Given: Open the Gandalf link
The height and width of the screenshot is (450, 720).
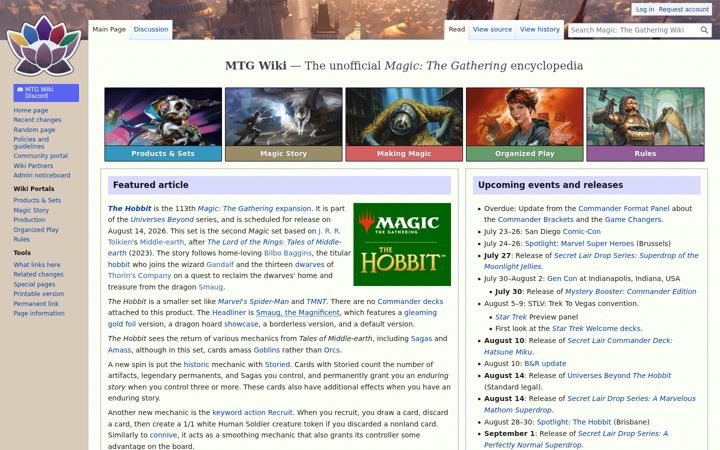Looking at the screenshot, I should pyautogui.click(x=220, y=264).
